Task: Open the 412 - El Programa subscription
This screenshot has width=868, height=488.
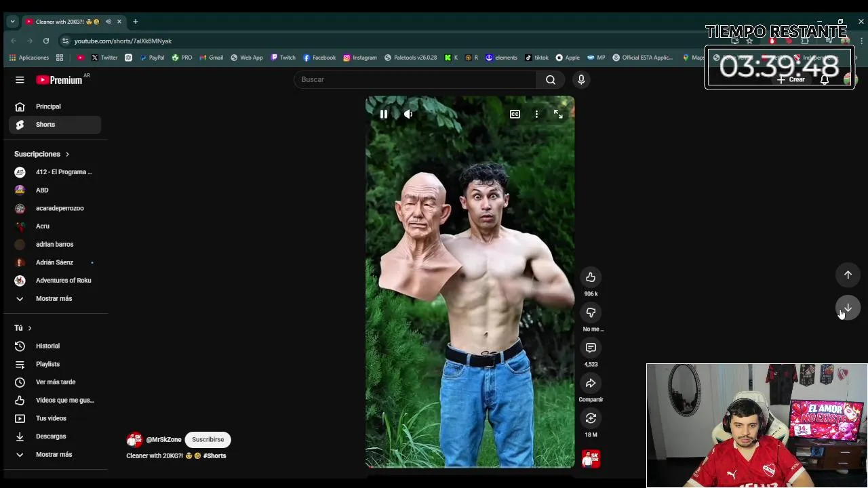Action: tap(55, 172)
